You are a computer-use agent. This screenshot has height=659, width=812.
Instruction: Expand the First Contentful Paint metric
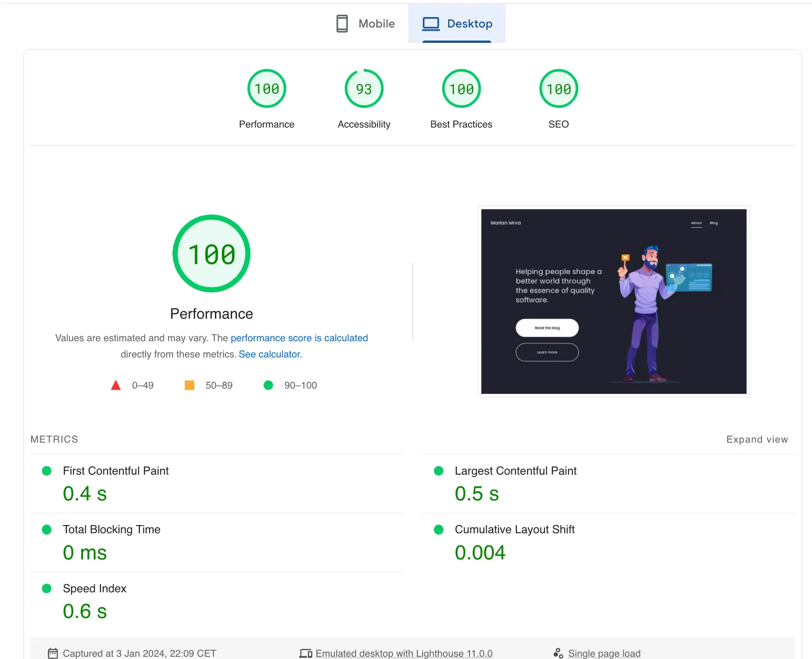tap(116, 471)
